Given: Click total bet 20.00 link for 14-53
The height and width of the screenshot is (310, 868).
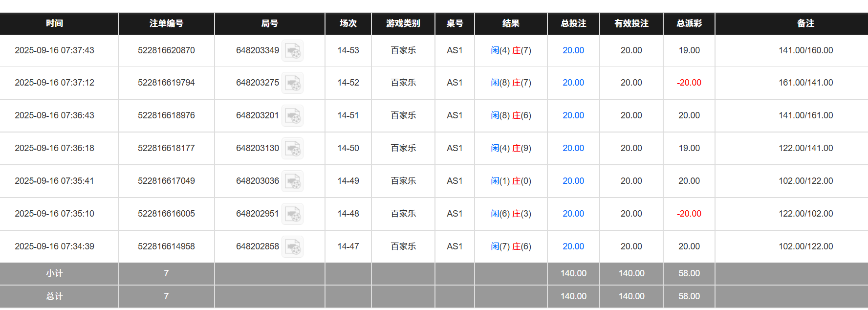Looking at the screenshot, I should [x=573, y=50].
